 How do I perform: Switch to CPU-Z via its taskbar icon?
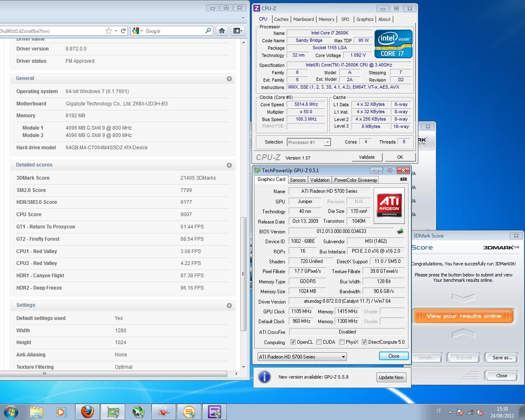tap(215, 411)
